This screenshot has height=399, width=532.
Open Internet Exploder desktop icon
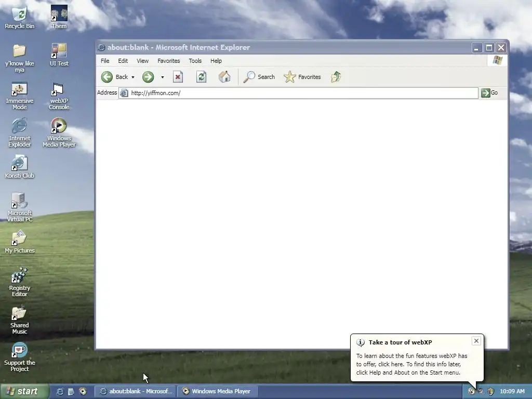tap(20, 132)
